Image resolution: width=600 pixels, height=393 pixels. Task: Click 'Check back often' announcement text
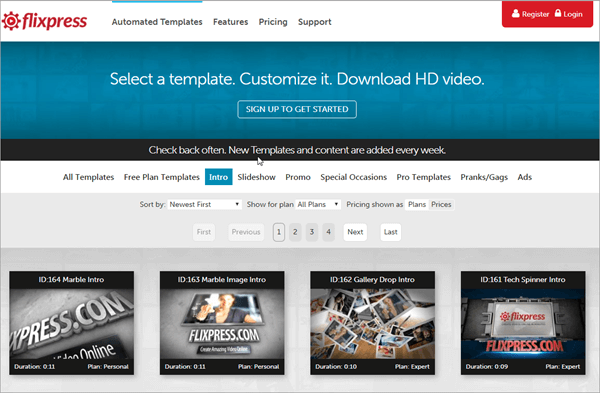pos(297,150)
